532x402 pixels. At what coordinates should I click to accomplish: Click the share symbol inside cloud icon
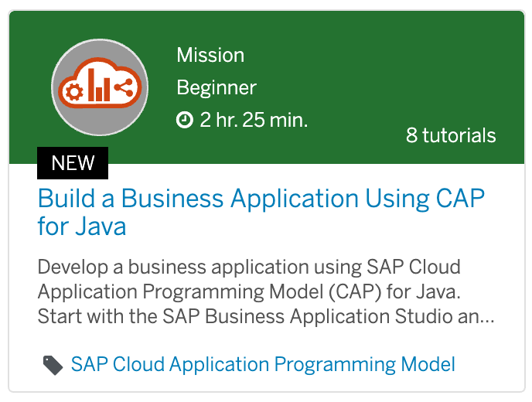click(124, 87)
